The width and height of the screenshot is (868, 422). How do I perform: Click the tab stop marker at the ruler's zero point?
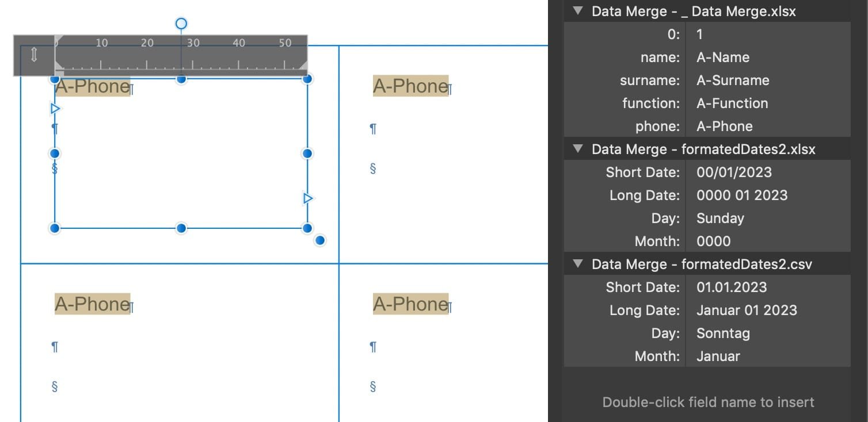point(61,72)
